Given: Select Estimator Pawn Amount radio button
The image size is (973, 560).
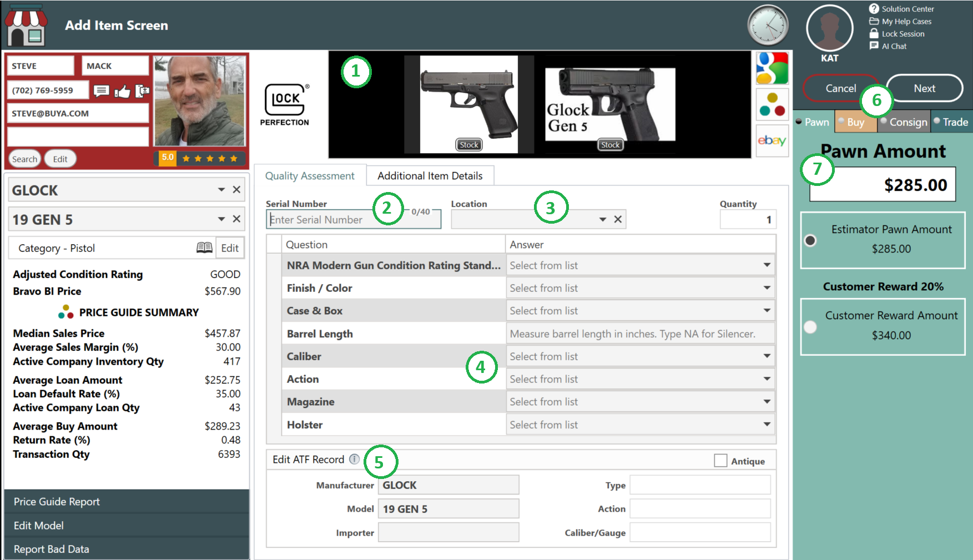Looking at the screenshot, I should pyautogui.click(x=810, y=240).
